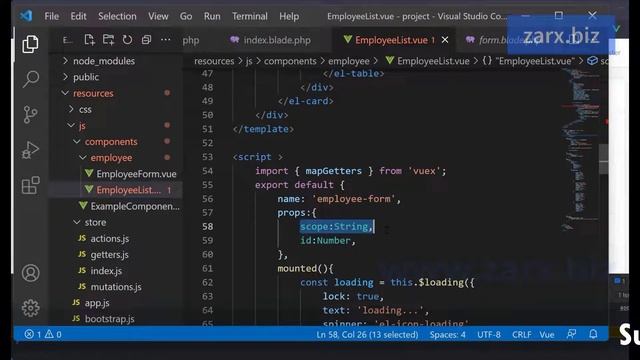
Task: Open the Source Control view
Action: [30, 114]
